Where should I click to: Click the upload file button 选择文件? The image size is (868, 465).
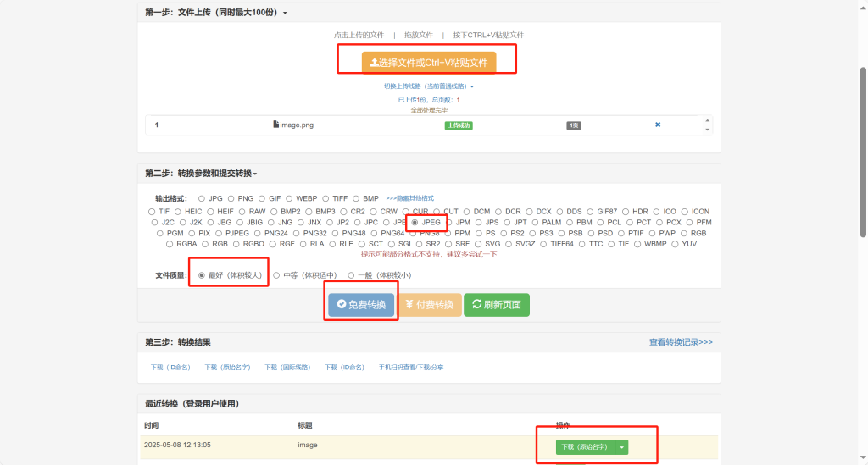coord(428,63)
